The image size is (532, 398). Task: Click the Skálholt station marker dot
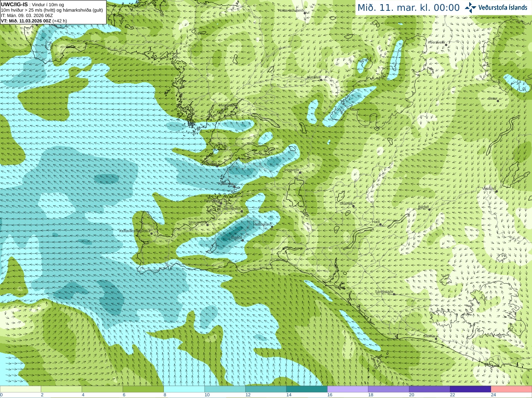tap(354, 206)
